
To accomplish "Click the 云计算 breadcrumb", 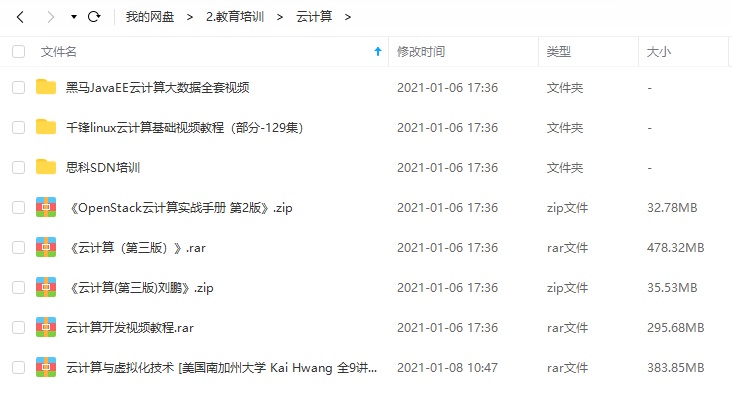I will click(x=314, y=17).
